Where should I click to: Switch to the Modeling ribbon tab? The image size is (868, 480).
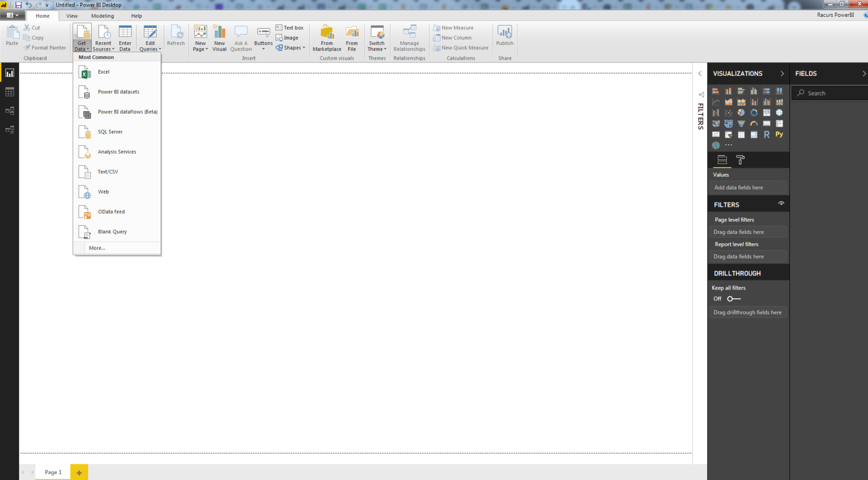[103, 16]
